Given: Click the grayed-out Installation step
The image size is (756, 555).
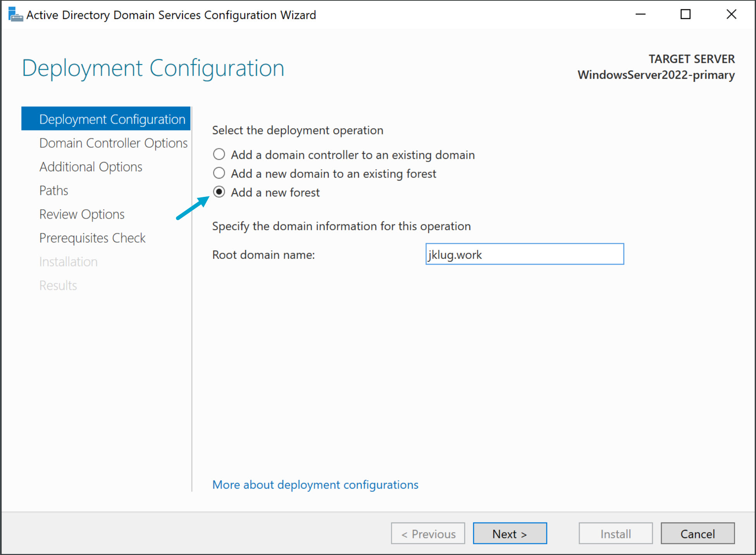Looking at the screenshot, I should pos(68,262).
